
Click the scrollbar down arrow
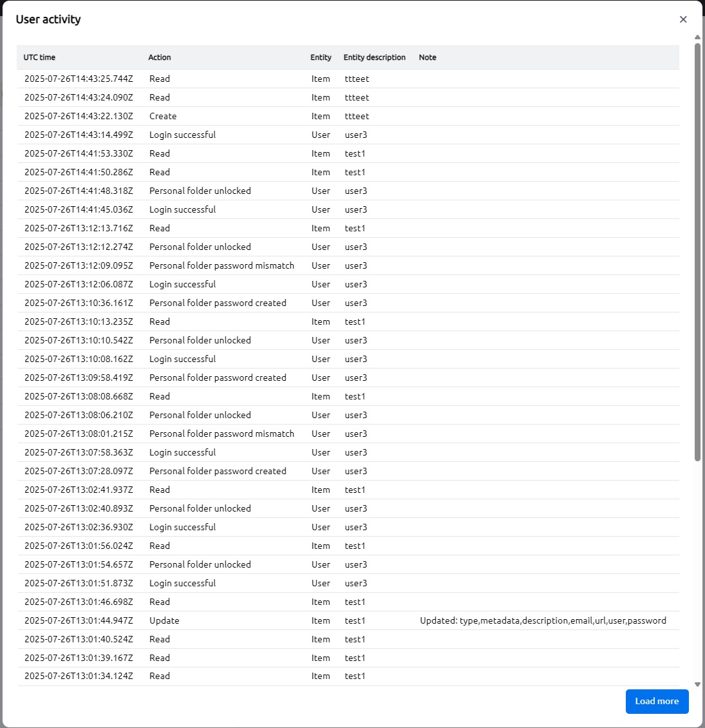pyautogui.click(x=697, y=685)
